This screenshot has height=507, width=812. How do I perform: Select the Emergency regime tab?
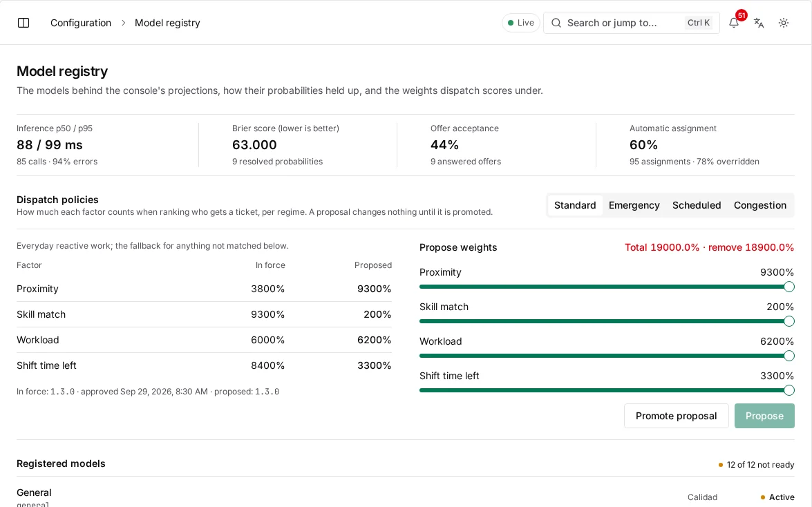(634, 205)
